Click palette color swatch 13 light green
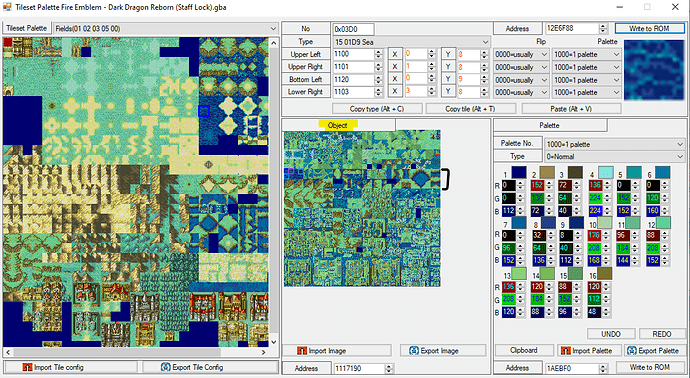Viewport: 690px width, 378px height. point(518,273)
